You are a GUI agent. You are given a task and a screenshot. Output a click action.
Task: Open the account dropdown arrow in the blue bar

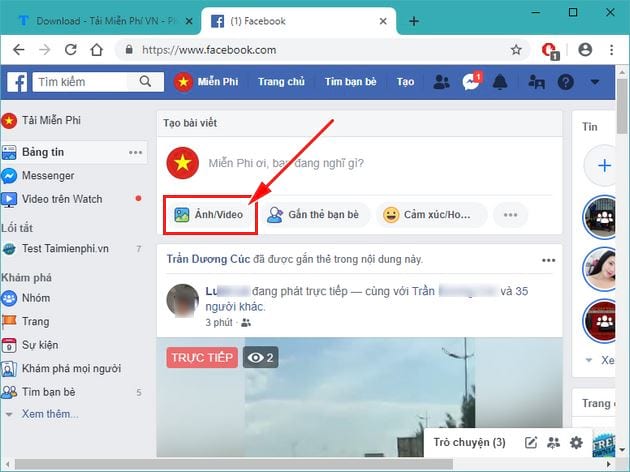(x=595, y=82)
